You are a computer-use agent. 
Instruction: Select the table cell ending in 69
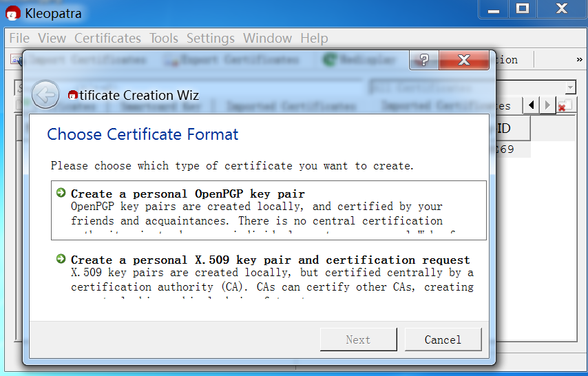click(x=513, y=149)
